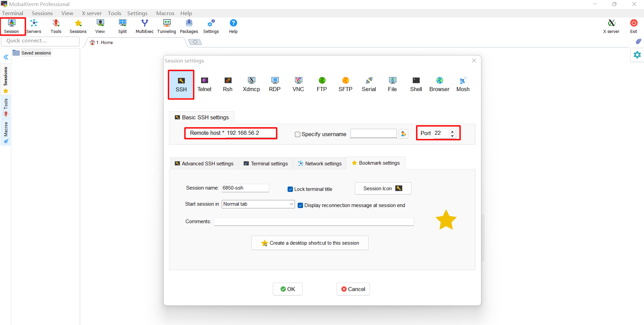644x325 pixels.
Task: Click the Exit power toolbar icon
Action: [x=634, y=26]
